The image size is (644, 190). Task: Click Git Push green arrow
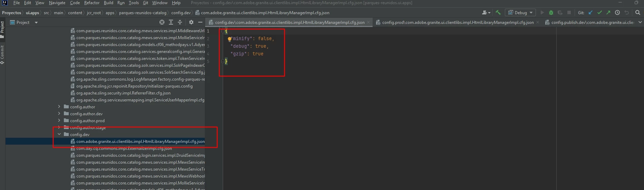pos(608,12)
